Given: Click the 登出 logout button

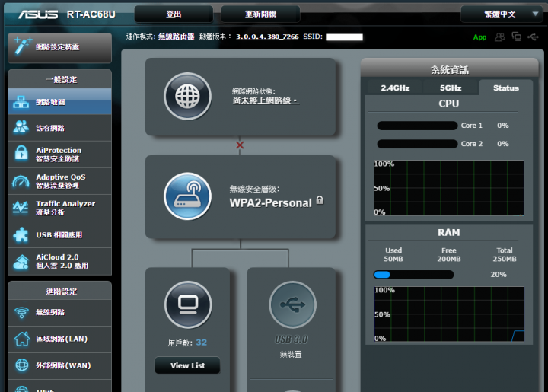Looking at the screenshot, I should pos(174,14).
